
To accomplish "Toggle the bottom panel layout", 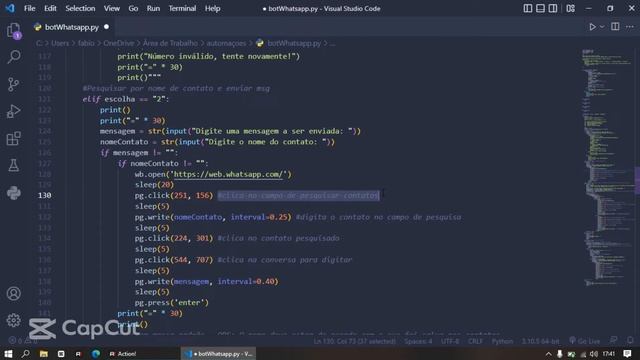I will point(540,8).
